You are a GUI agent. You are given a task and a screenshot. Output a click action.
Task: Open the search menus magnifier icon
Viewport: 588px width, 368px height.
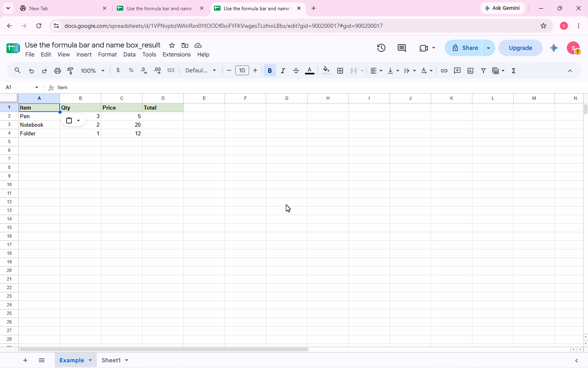(x=18, y=71)
